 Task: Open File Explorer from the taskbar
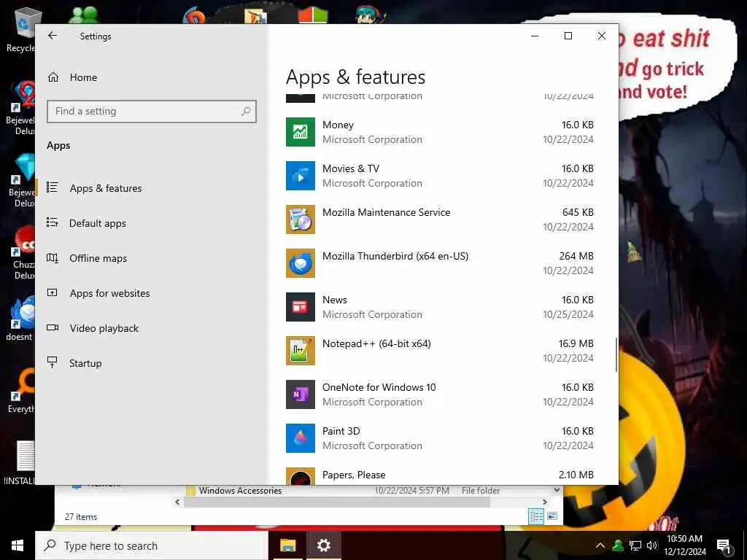(x=287, y=545)
